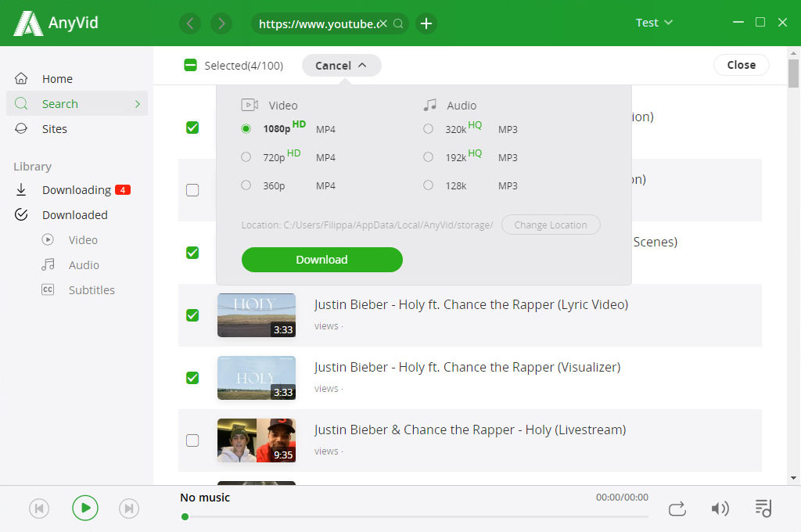This screenshot has width=801, height=532.
Task: Uncheck the first video checkbox in list
Action: pos(192,128)
